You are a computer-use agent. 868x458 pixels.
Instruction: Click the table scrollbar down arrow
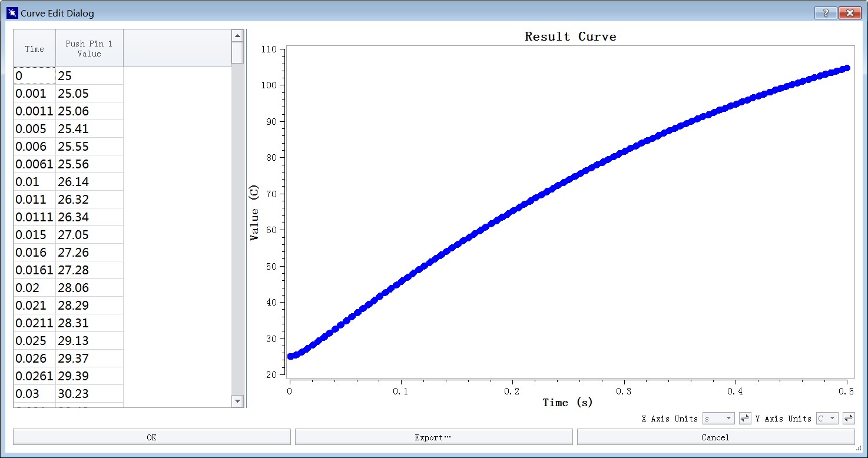click(237, 401)
